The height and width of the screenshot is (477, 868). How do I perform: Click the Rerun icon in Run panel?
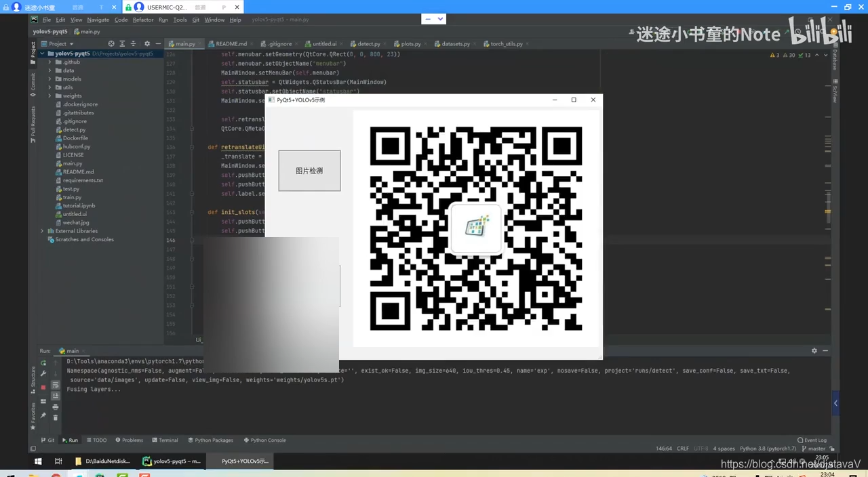[43, 363]
